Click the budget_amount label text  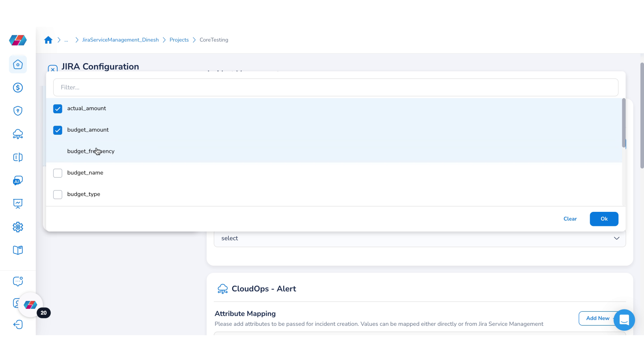(x=88, y=130)
